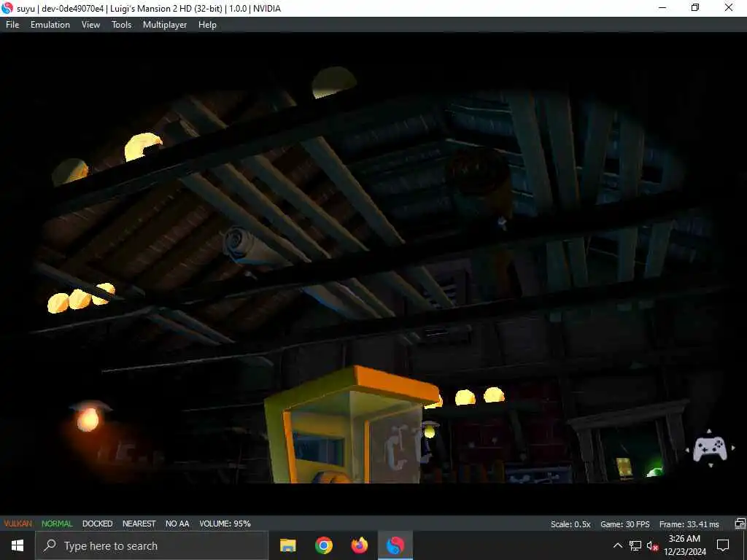Click the taskbar search box
This screenshot has height=560, width=747.
pyautogui.click(x=152, y=545)
